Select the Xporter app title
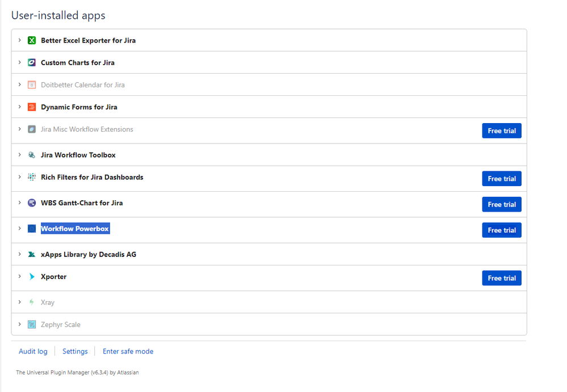Viewport: 567px width, 392px height. point(53,277)
